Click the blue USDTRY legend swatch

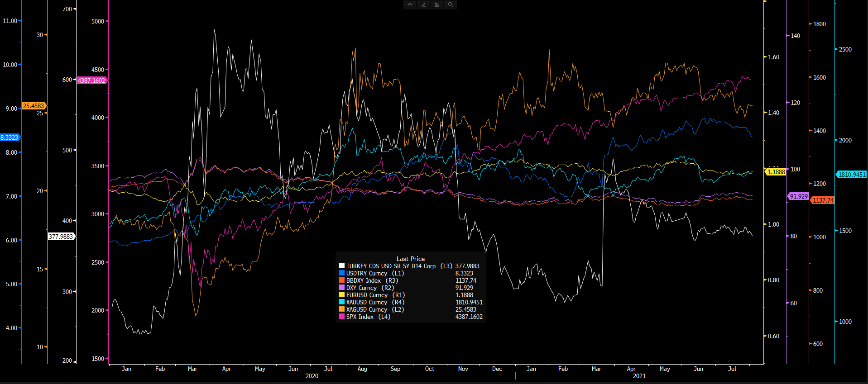342,273
